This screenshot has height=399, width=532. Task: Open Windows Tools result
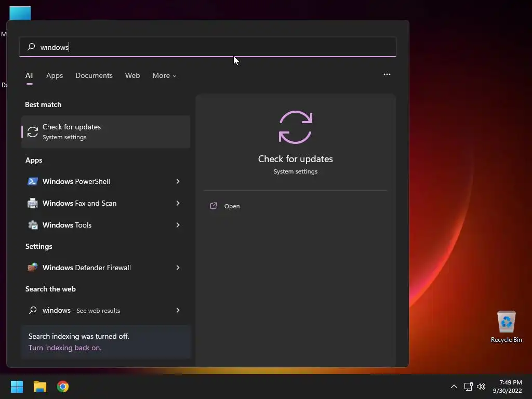[105, 225]
